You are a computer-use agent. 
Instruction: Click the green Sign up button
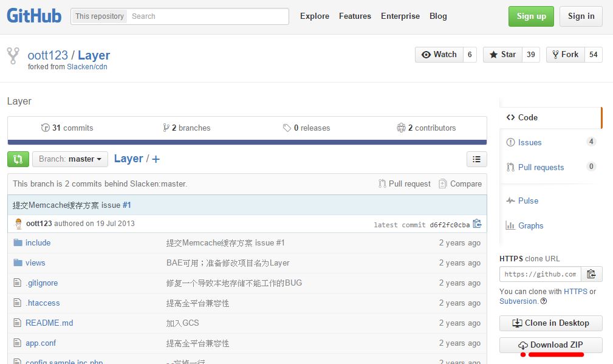pyautogui.click(x=532, y=16)
